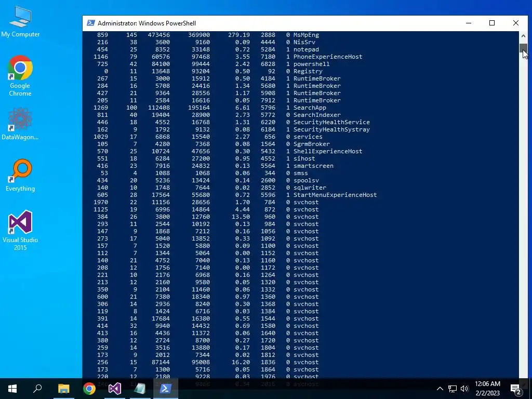Click the working set value 369900

tap(199, 35)
